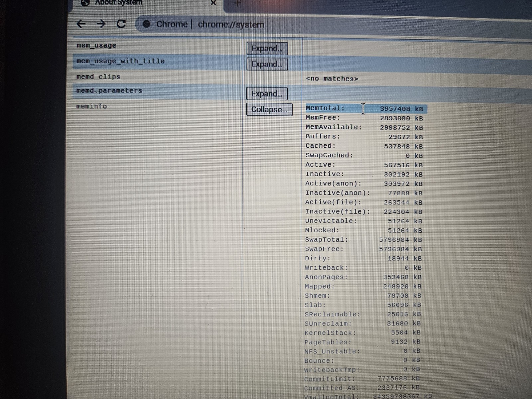
Task: Reload the chrome://system page
Action: pyautogui.click(x=121, y=24)
